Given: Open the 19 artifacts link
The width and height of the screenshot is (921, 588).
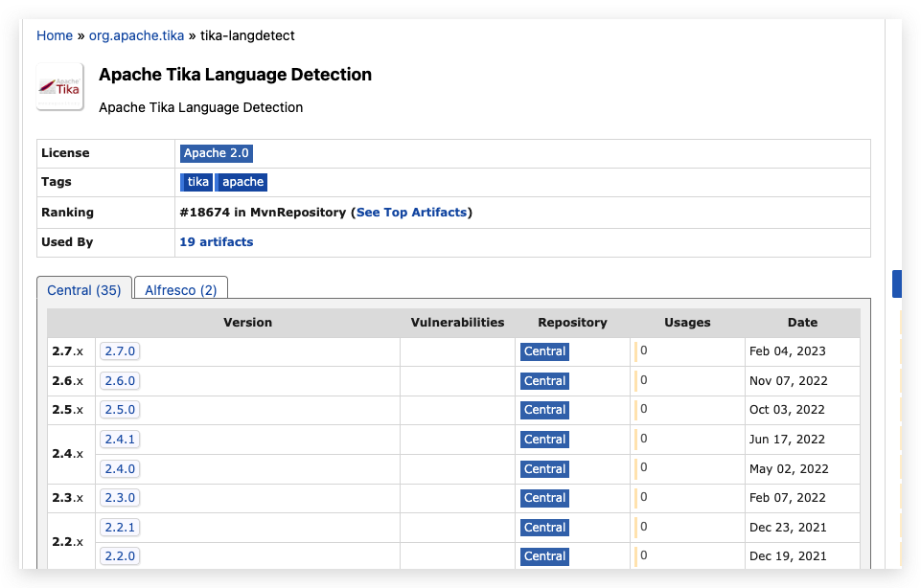Looking at the screenshot, I should [217, 241].
